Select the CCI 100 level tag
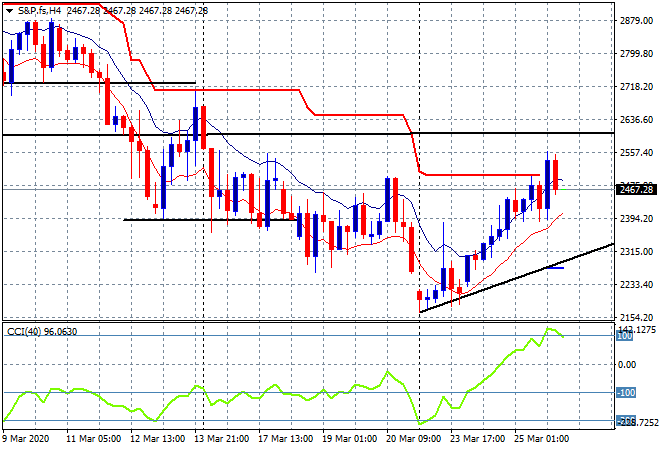660x450 pixels. 625,336
